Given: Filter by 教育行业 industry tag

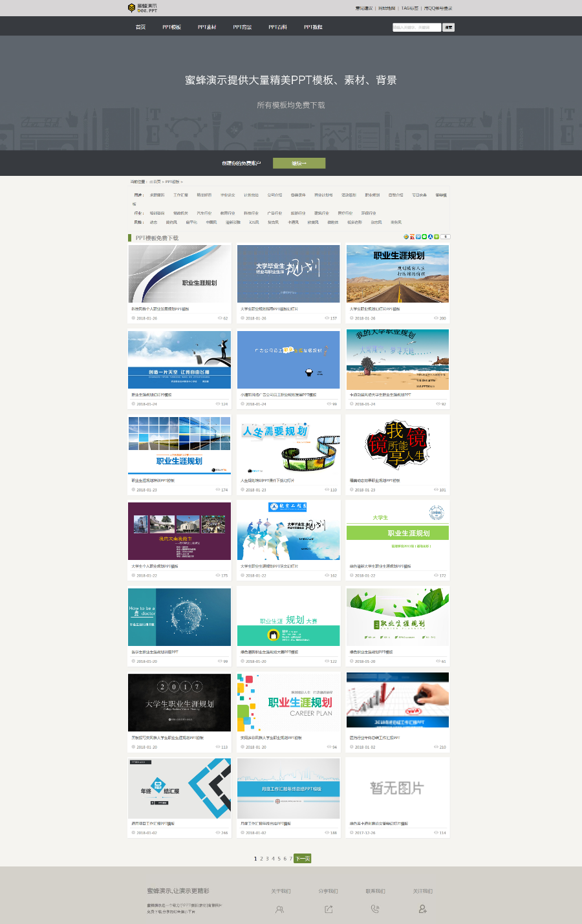Looking at the screenshot, I should 228,213.
